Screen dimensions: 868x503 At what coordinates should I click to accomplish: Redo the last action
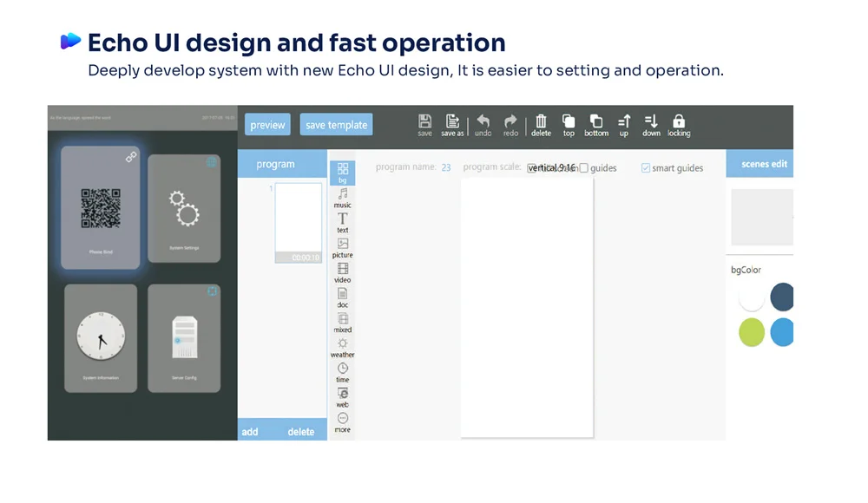[510, 123]
